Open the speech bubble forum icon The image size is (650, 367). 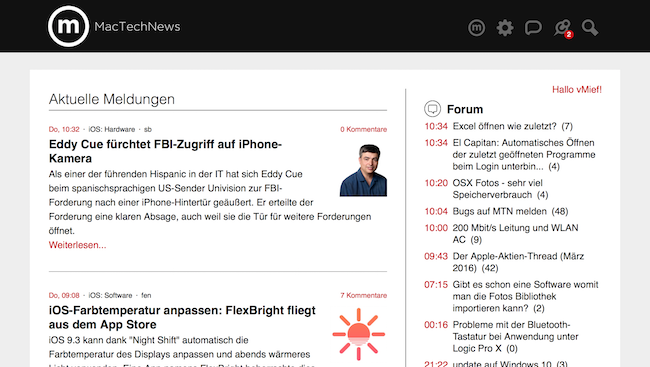(x=533, y=28)
